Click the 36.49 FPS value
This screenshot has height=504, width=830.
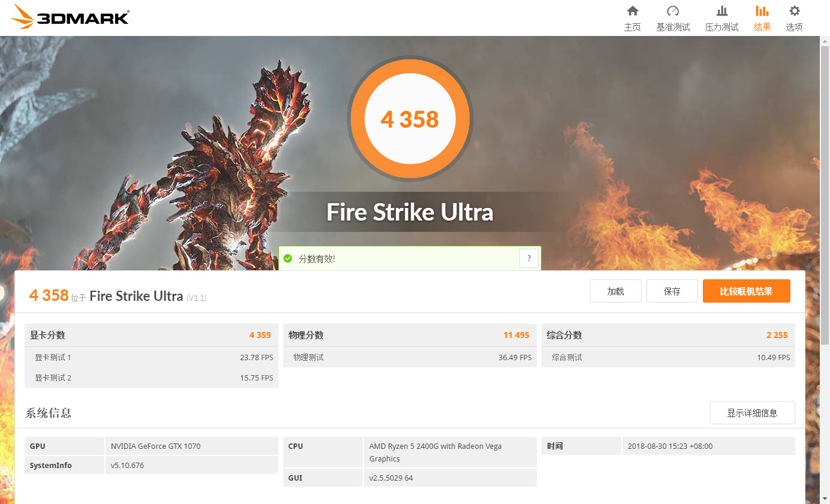coord(515,358)
